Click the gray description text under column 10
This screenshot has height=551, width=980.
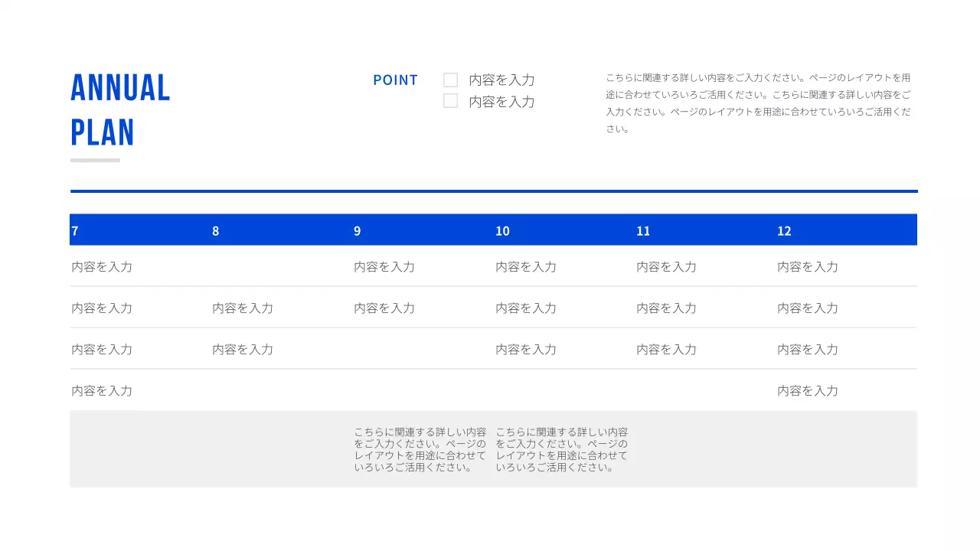(561, 448)
